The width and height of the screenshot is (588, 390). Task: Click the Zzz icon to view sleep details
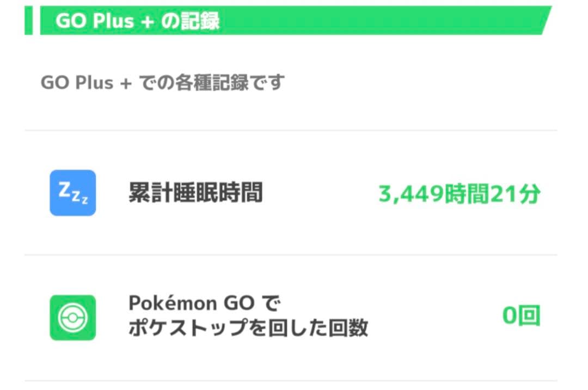[x=72, y=193]
